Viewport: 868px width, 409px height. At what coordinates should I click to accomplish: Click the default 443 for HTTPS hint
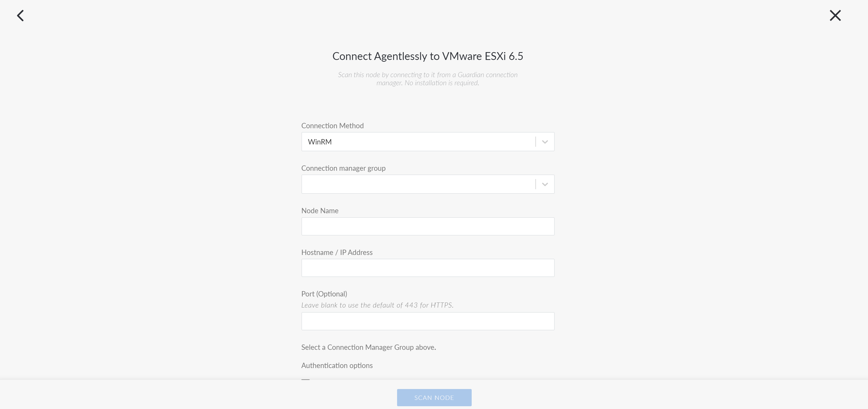pyautogui.click(x=377, y=305)
